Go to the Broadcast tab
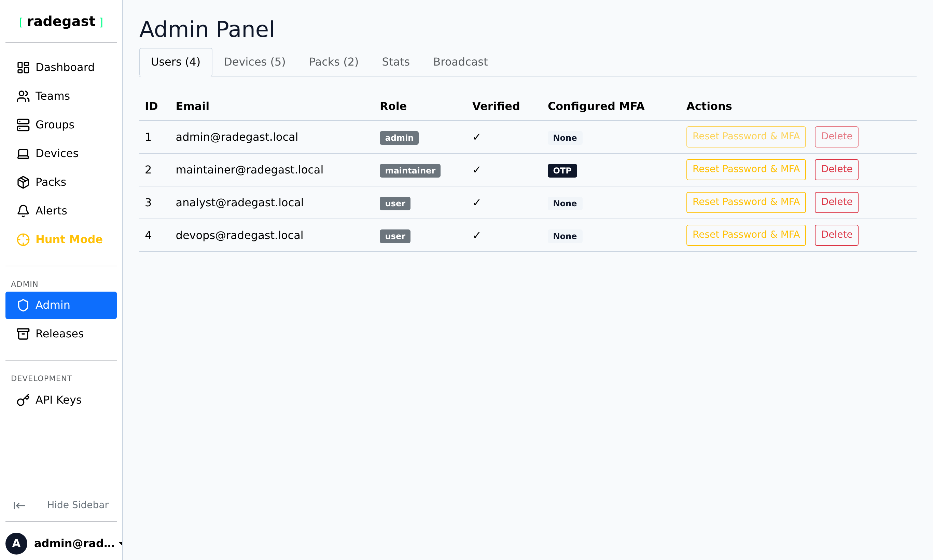 tap(460, 62)
